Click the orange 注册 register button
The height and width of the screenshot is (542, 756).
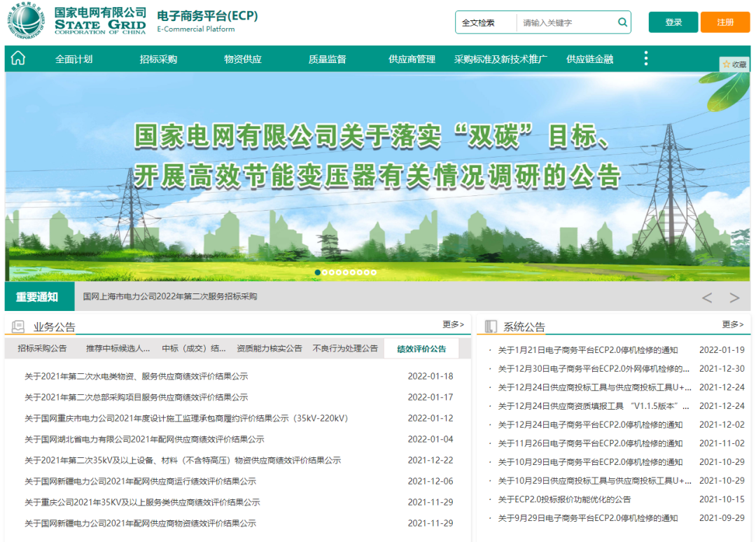tap(725, 22)
